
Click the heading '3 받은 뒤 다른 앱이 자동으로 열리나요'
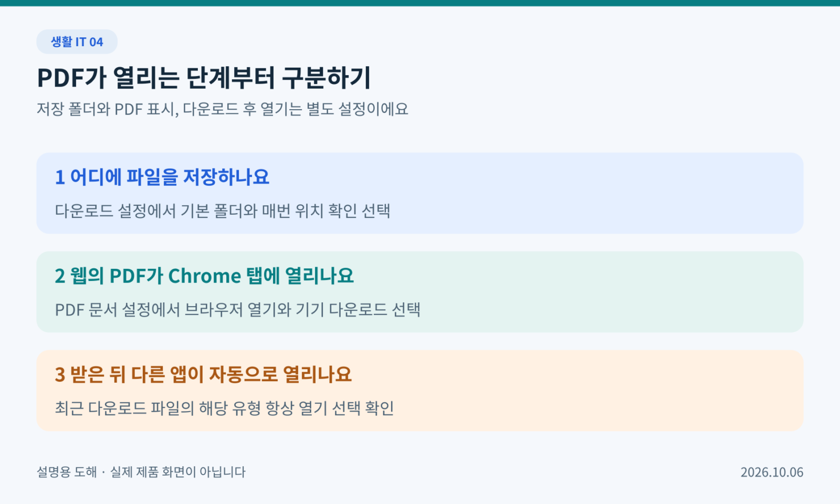coord(203,374)
